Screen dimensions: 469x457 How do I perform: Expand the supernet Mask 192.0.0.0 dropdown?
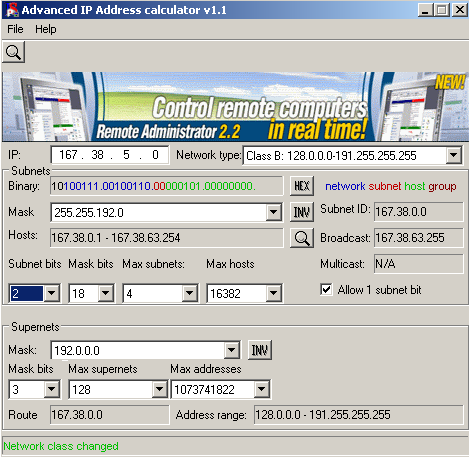[x=231, y=350]
